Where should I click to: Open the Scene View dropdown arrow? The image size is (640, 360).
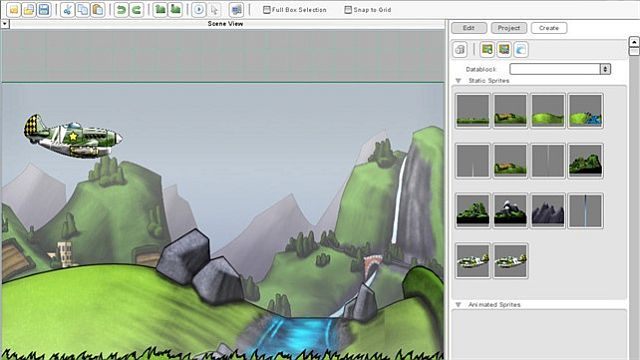[4, 24]
